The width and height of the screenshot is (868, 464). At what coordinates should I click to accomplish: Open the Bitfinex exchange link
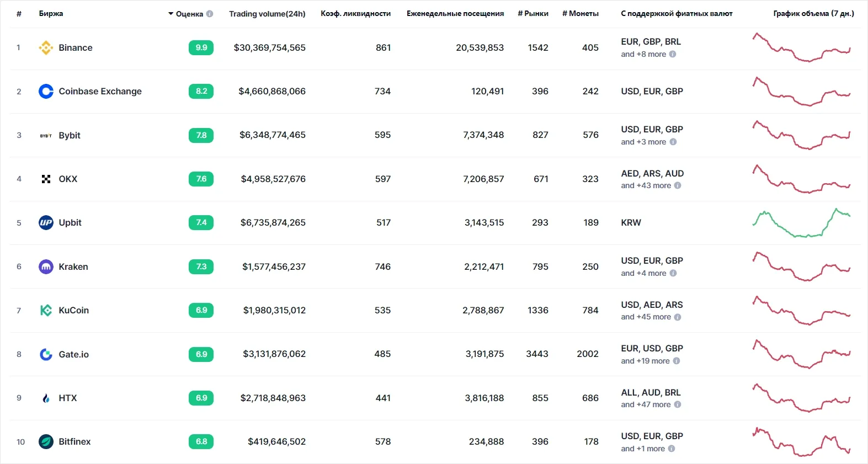[x=74, y=442]
